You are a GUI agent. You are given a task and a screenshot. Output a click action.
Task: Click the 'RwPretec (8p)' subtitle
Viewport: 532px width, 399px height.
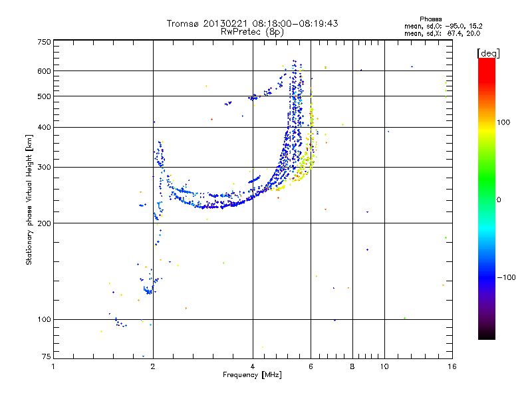(x=252, y=32)
